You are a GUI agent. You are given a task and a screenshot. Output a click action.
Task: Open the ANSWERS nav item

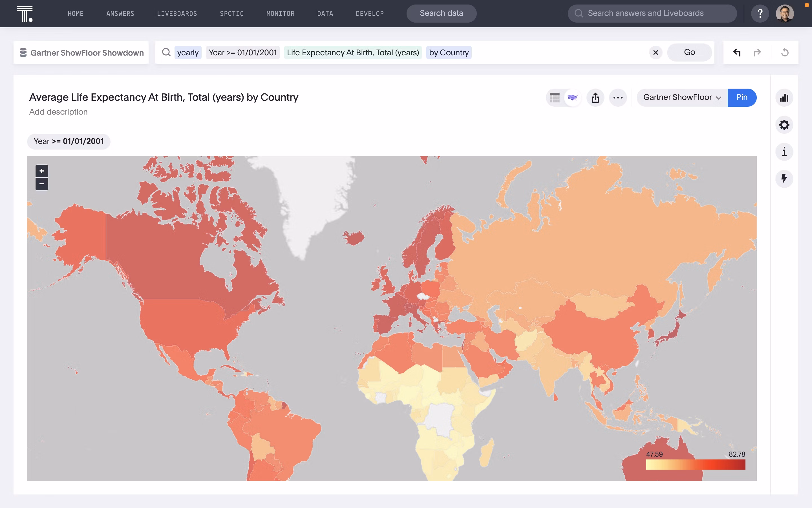pos(120,14)
